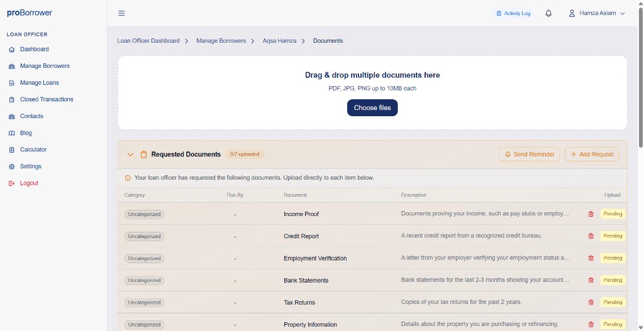The image size is (644, 331).
Task: Click the Settings gear icon
Action: tap(11, 166)
